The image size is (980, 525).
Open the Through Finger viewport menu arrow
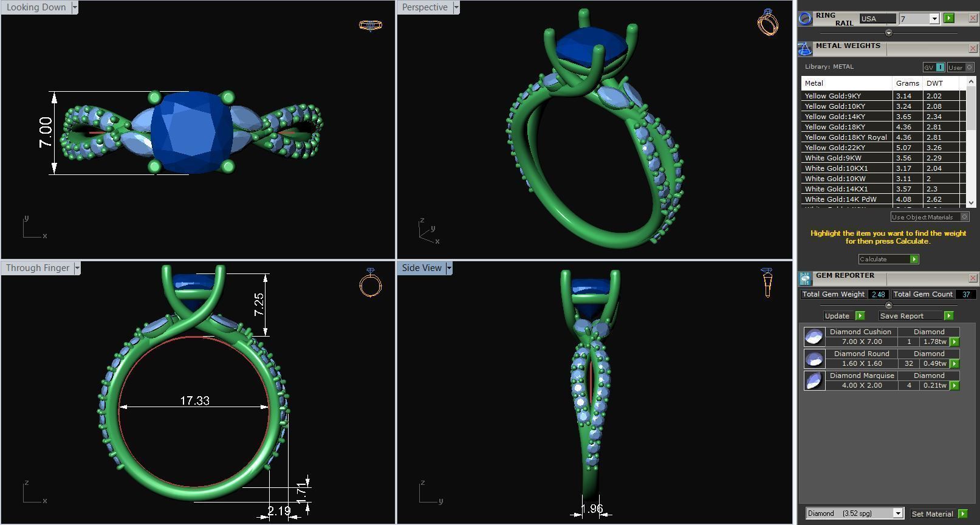click(x=77, y=268)
